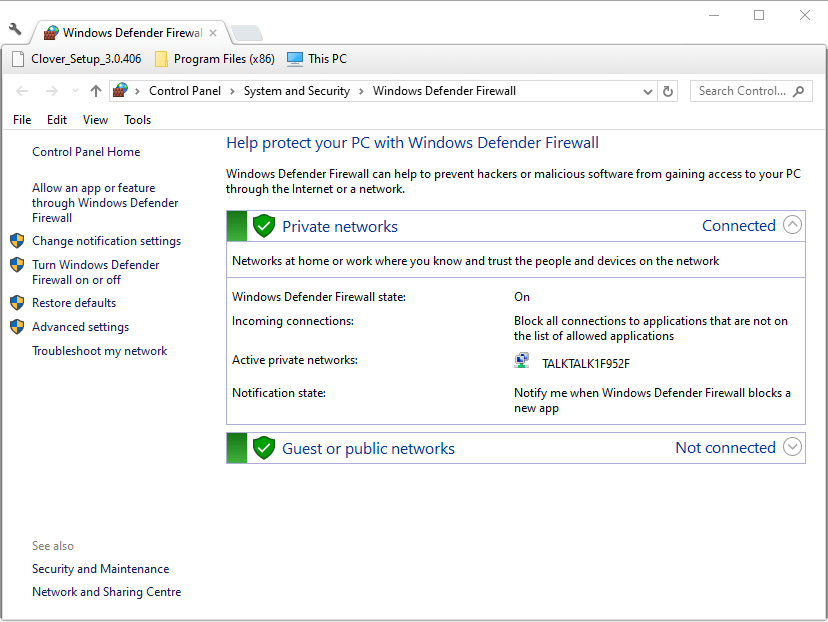This screenshot has height=622, width=828.
Task: Click the shield beside Change notification settings
Action: tap(17, 240)
